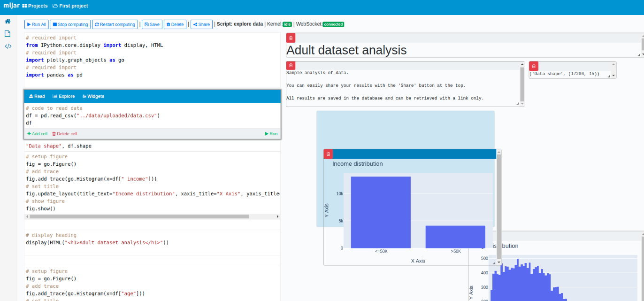Screen dimensions: 644x301
Task: Open the First project link
Action: [70, 6]
